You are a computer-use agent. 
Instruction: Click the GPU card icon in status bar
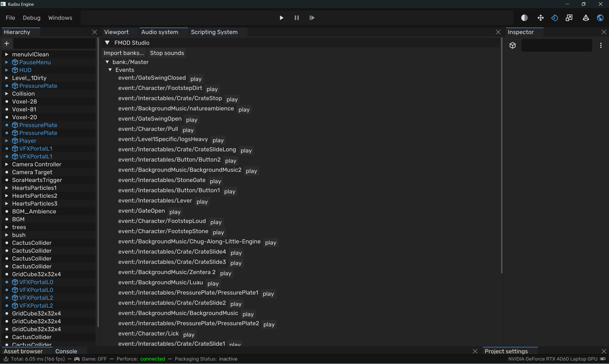coord(603,359)
